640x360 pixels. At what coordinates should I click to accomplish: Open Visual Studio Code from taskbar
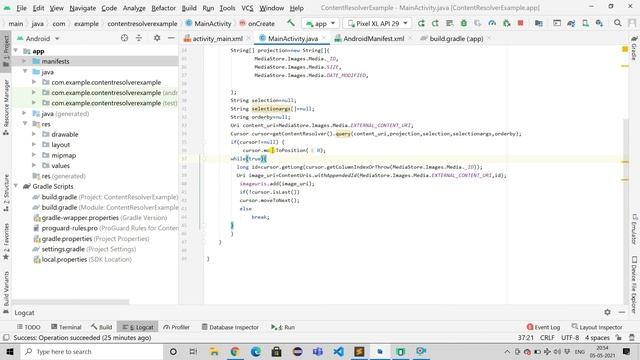338,351
